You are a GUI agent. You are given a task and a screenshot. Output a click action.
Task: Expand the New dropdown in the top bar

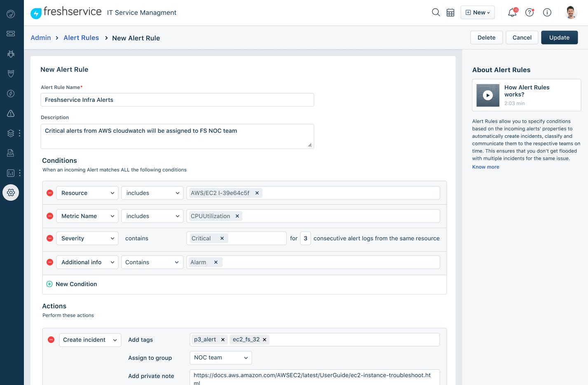(x=477, y=12)
